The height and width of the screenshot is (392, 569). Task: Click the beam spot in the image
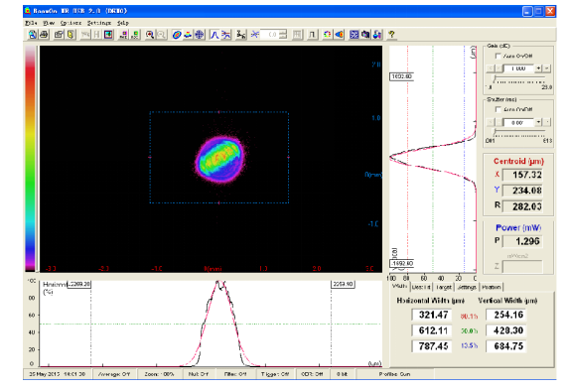[219, 159]
